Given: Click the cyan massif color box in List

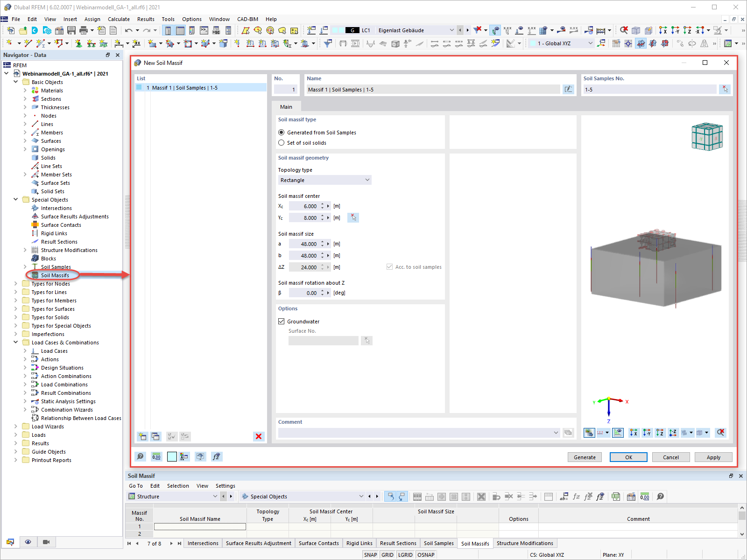Looking at the screenshot, I should (x=139, y=87).
